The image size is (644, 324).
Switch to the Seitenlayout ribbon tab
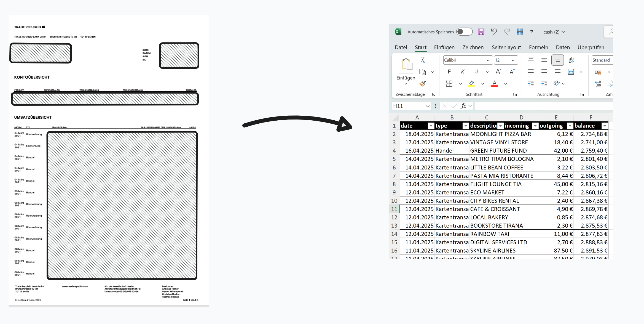click(506, 47)
